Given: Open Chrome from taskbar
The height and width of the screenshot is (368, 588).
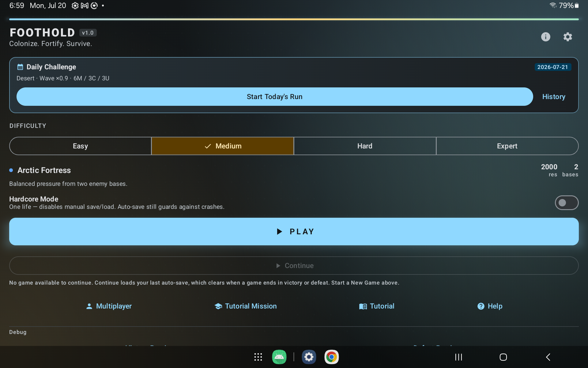Looking at the screenshot, I should [x=332, y=357].
